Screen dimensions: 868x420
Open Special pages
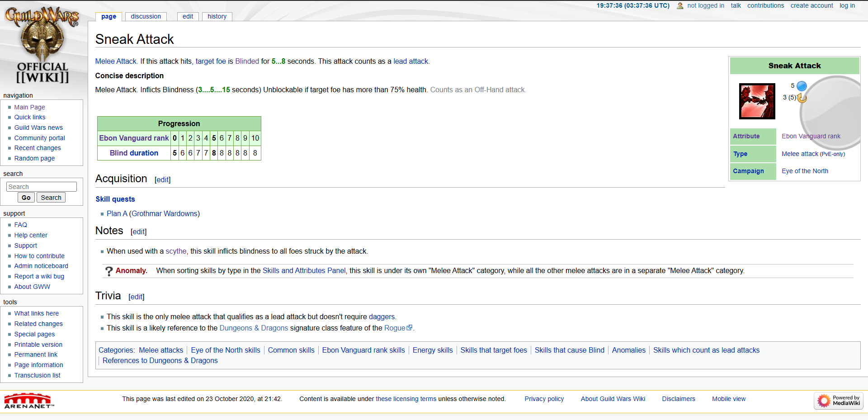34,334
